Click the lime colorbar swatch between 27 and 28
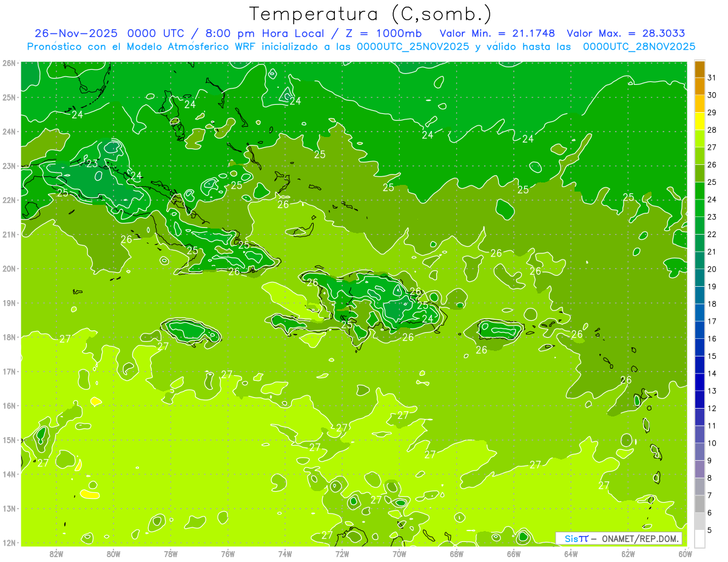Image resolution: width=728 pixels, height=562 pixels. click(700, 139)
